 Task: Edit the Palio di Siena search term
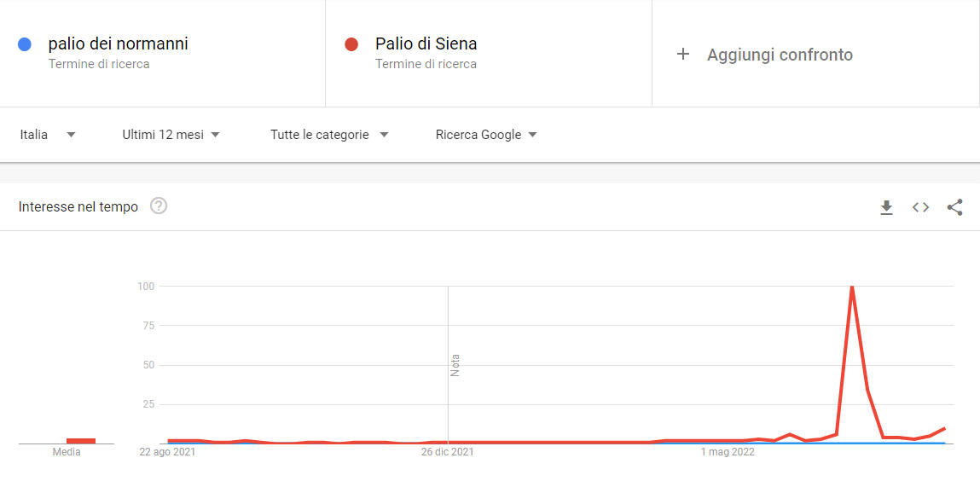(x=426, y=43)
